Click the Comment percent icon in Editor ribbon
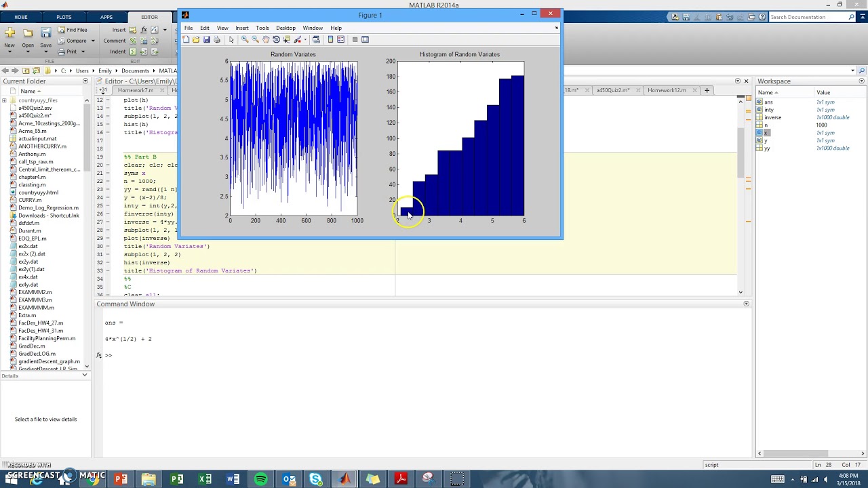The height and width of the screenshot is (488, 868). [x=133, y=41]
